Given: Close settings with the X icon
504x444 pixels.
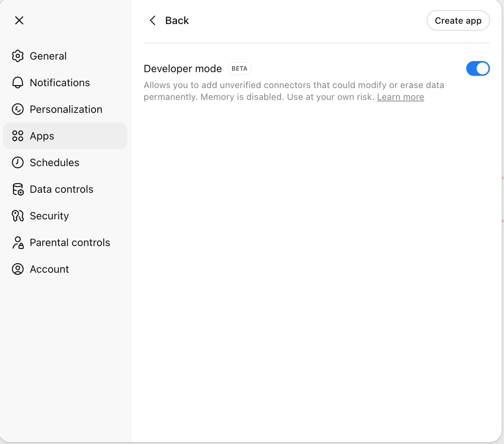Looking at the screenshot, I should coord(19,20).
